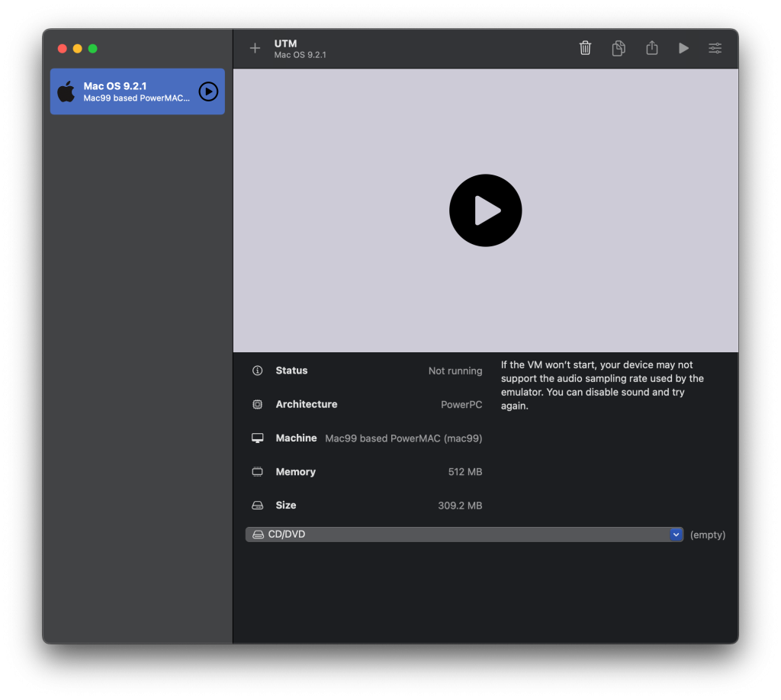Click the audio sampling rate note text
This screenshot has width=781, height=700.
(603, 385)
